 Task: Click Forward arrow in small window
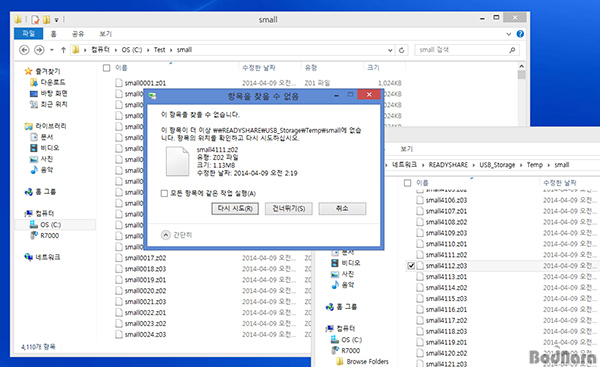(39, 50)
